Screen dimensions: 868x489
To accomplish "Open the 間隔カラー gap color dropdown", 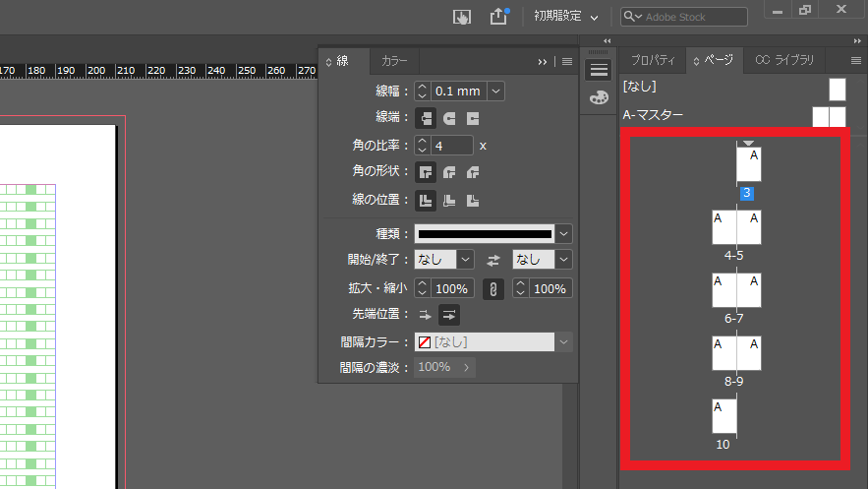I will point(563,342).
